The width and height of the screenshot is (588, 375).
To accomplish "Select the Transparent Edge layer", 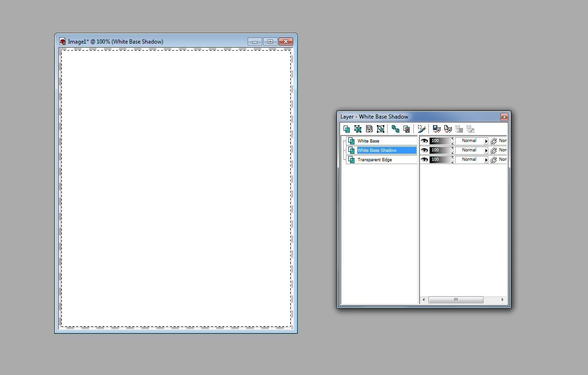I will click(375, 160).
